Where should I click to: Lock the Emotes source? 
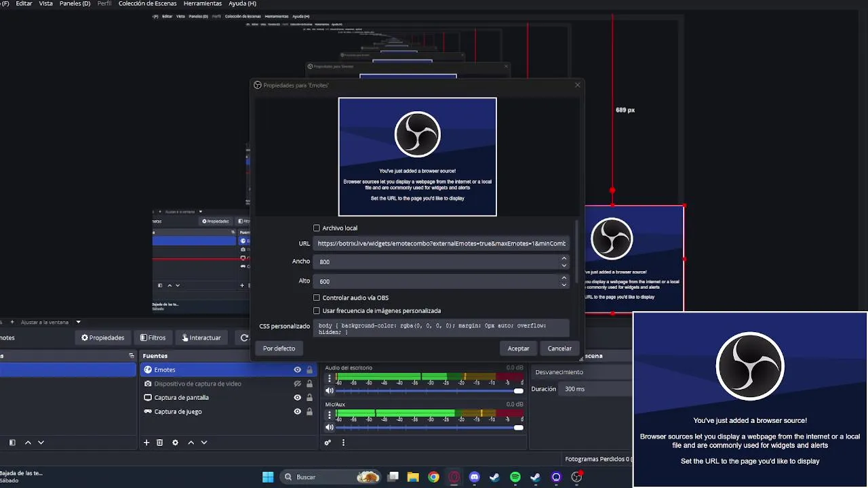coord(310,369)
